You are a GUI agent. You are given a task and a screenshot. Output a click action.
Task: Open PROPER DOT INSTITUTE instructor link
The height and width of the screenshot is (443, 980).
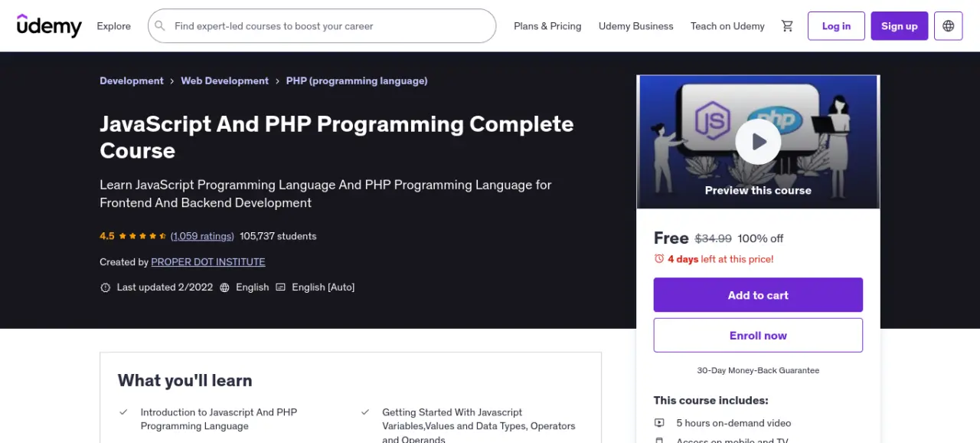[x=208, y=262]
